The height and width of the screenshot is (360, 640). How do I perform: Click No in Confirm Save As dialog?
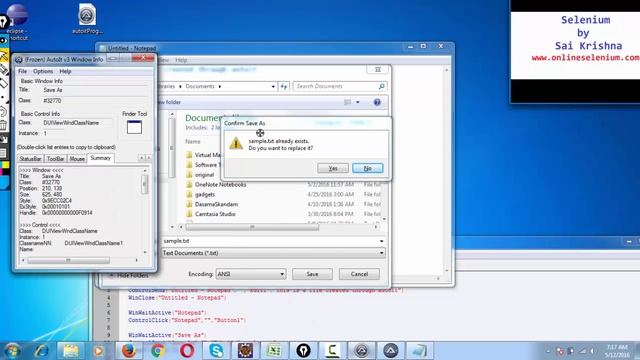pos(367,168)
